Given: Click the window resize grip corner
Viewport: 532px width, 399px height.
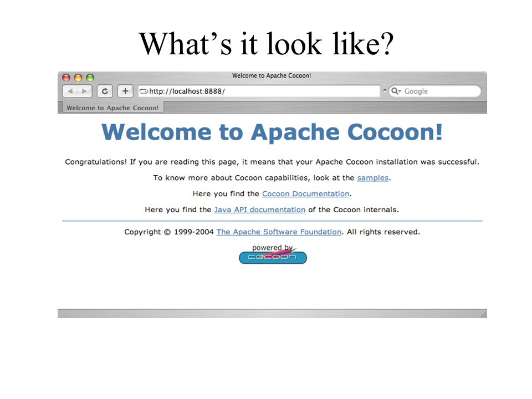Looking at the screenshot, I should 483,315.
